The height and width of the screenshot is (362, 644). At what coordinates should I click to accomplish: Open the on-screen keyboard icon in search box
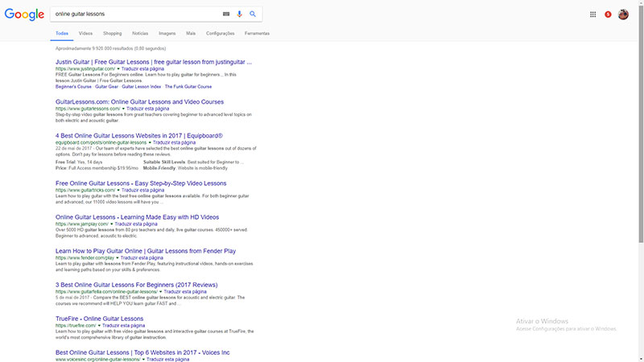click(226, 14)
